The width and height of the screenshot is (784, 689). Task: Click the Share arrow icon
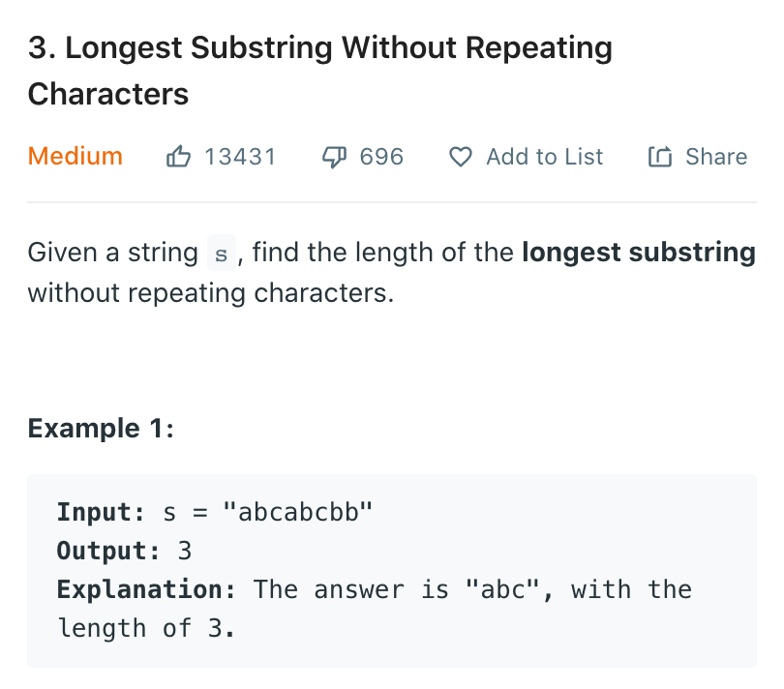tap(660, 157)
